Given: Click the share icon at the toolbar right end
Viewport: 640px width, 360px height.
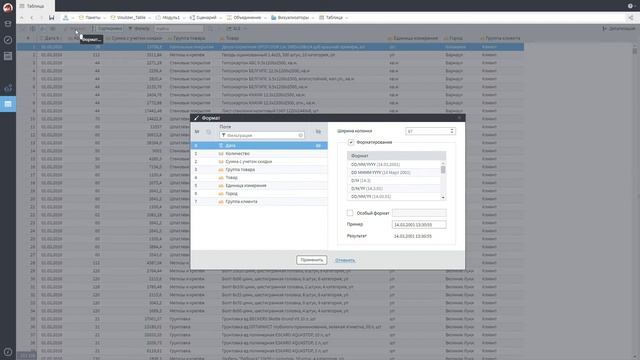Looking at the screenshot, I should [631, 18].
